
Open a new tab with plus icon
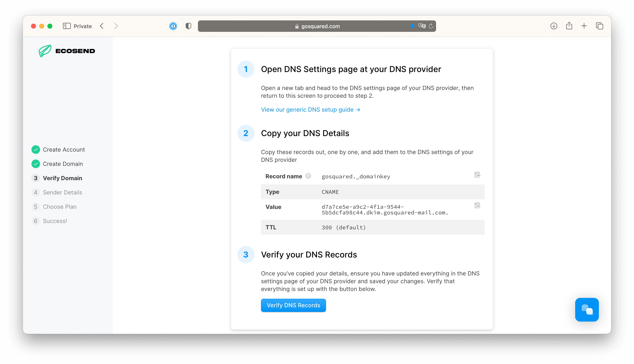click(x=584, y=26)
